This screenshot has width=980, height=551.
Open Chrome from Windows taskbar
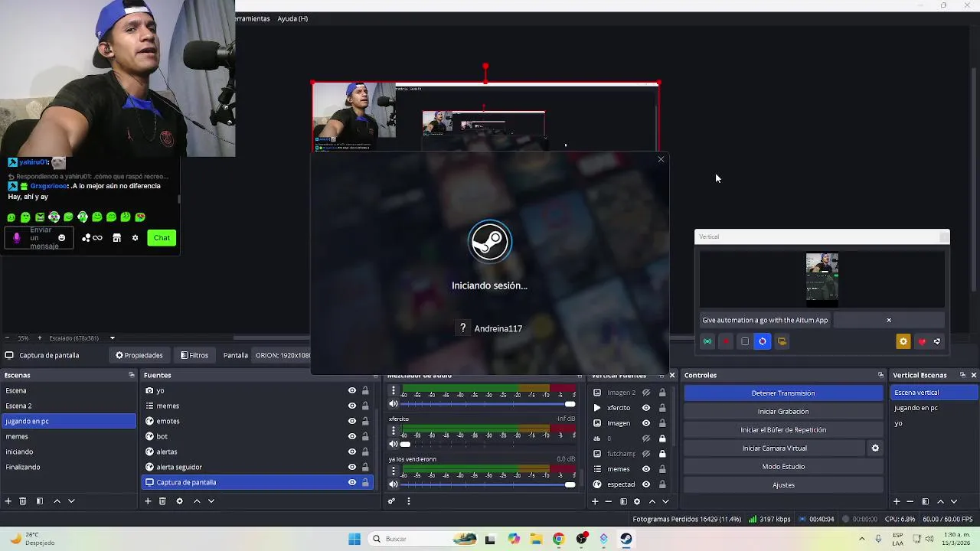click(x=559, y=539)
